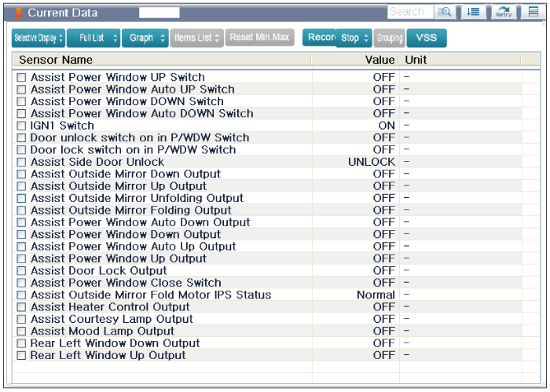Image resolution: width=550 pixels, height=392 pixels.
Task: Click the Sensor Name column header
Action: 56,60
